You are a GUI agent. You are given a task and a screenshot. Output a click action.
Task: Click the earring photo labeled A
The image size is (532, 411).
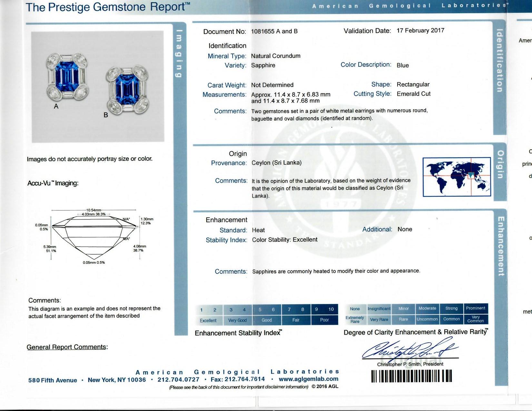click(x=67, y=77)
